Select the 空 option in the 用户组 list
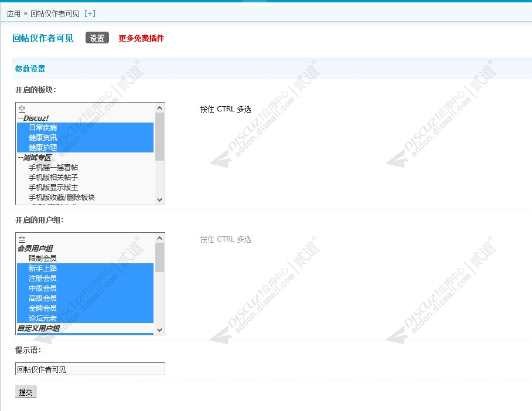The image size is (532, 411). pyautogui.click(x=22, y=239)
